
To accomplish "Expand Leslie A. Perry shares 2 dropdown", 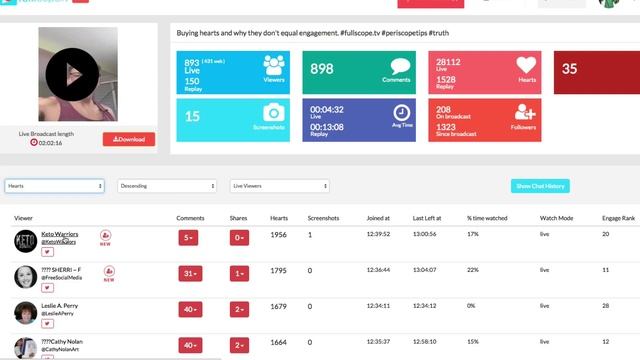I will [239, 309].
